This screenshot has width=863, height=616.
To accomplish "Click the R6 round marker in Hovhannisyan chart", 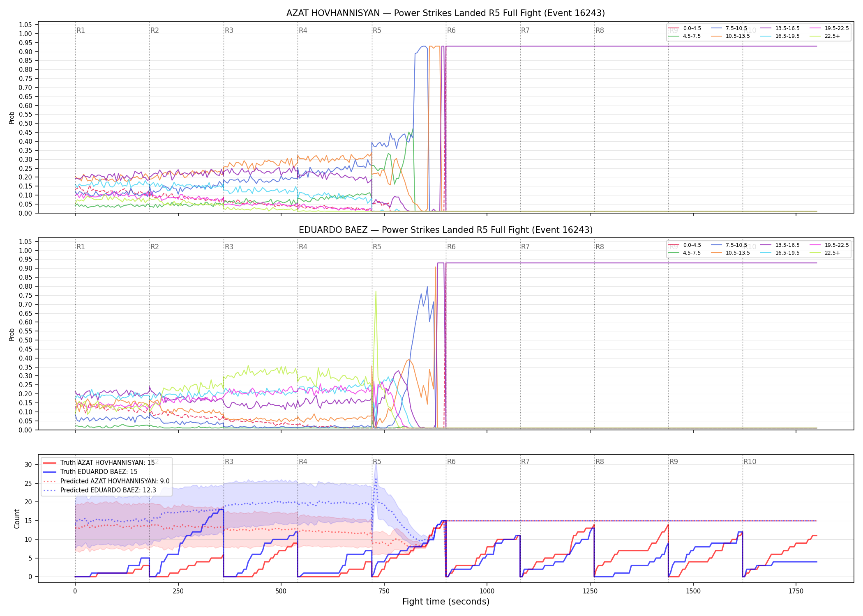I will coord(451,30).
